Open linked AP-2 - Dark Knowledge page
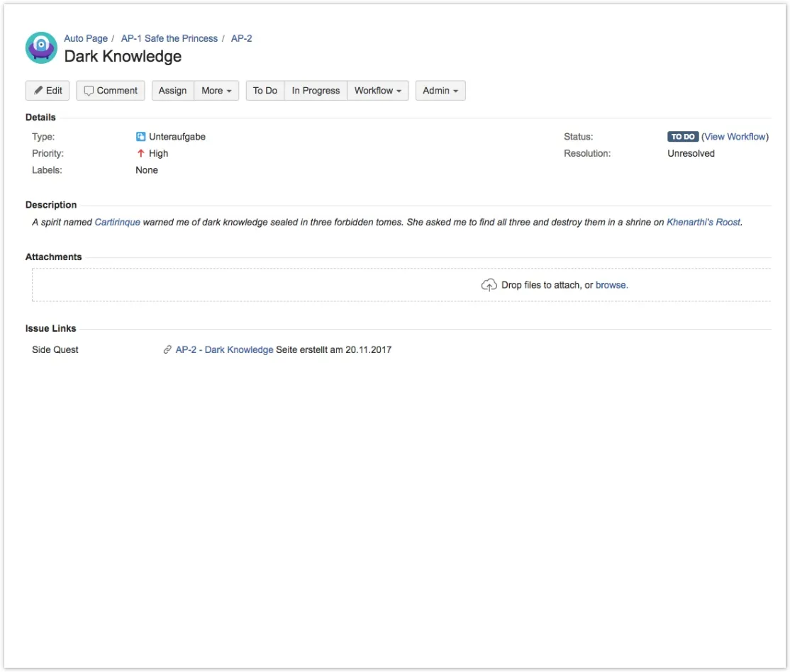Viewport: 790px width, 672px height. pos(224,349)
